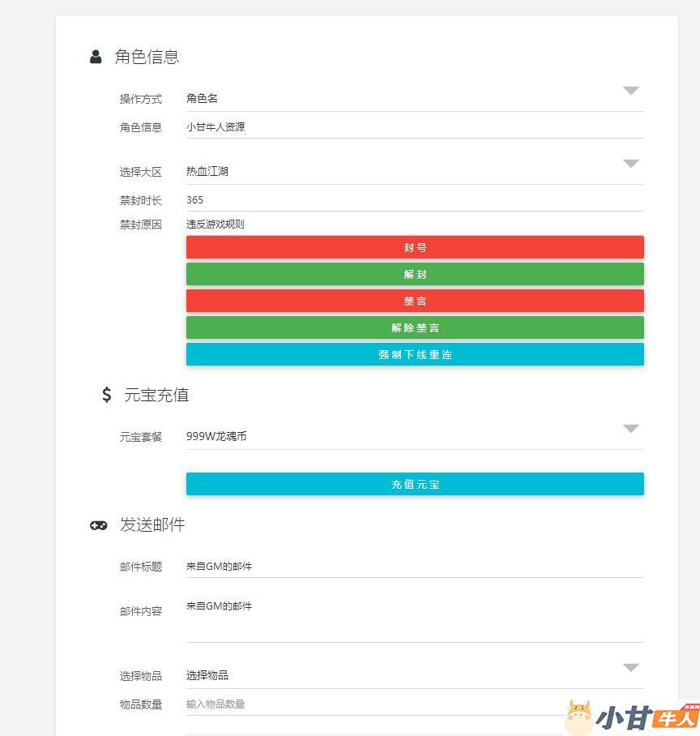Click the 禁封时长 field showing 365
Image resolution: width=700 pixels, height=736 pixels.
(x=415, y=200)
